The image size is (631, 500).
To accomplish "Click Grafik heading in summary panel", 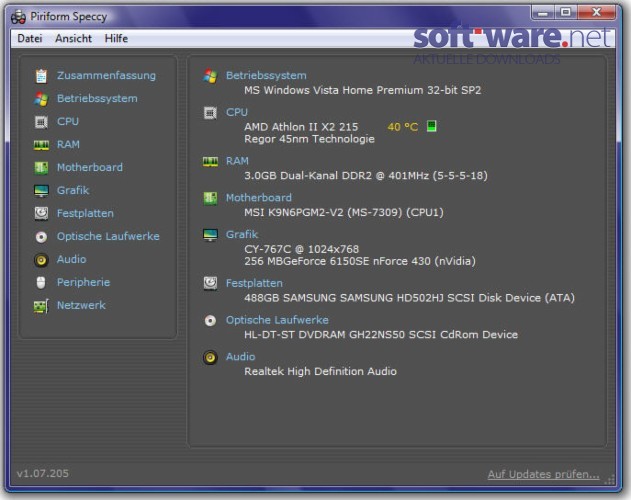I will pyautogui.click(x=242, y=234).
